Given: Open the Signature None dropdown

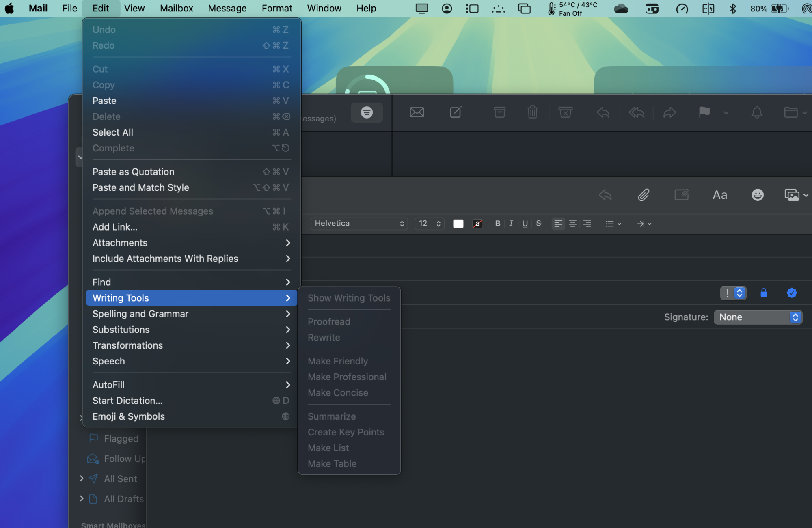Looking at the screenshot, I should [x=758, y=317].
